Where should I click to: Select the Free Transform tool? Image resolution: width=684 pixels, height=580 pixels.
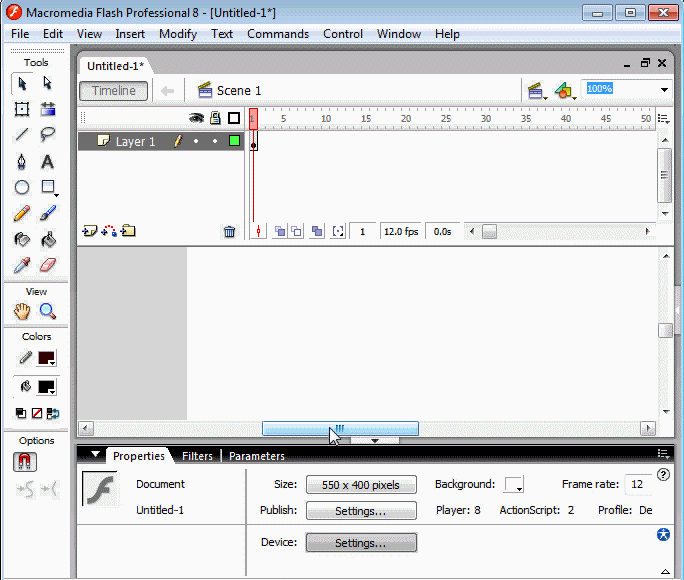point(22,109)
